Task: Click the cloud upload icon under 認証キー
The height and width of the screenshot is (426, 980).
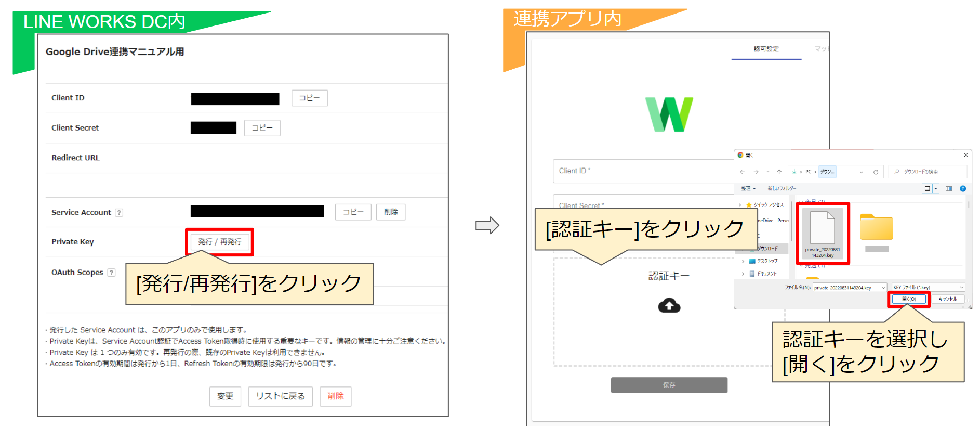Action: point(669,305)
